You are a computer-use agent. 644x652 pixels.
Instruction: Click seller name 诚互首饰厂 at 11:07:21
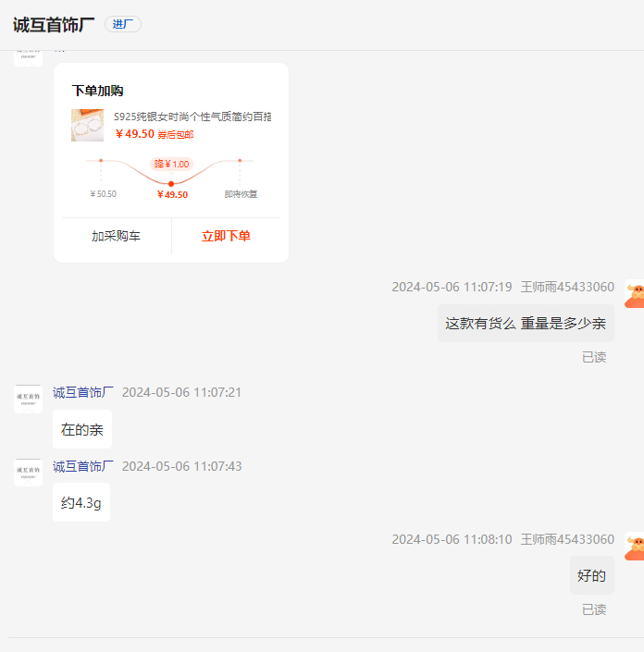pos(83,392)
